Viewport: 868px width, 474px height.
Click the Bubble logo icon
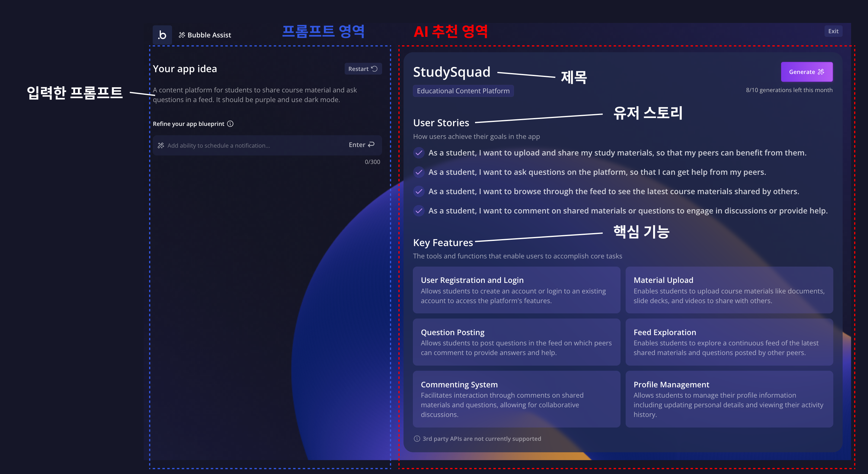tap(162, 35)
